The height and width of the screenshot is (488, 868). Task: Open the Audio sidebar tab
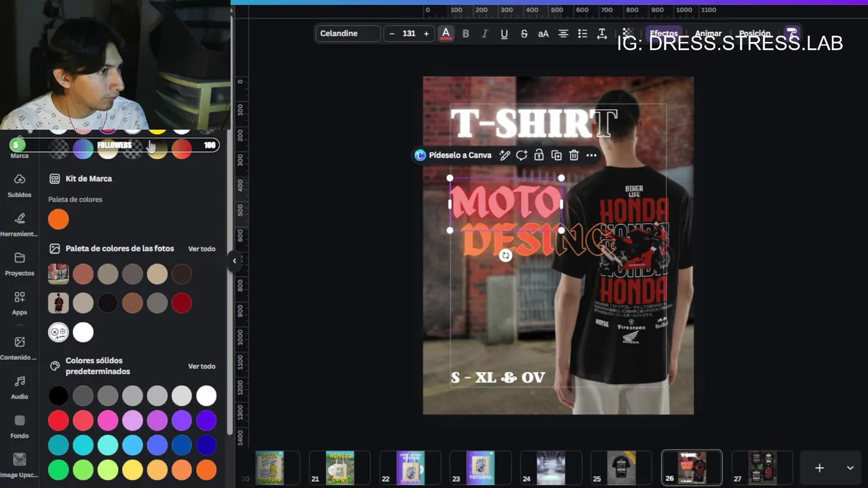pos(19,388)
